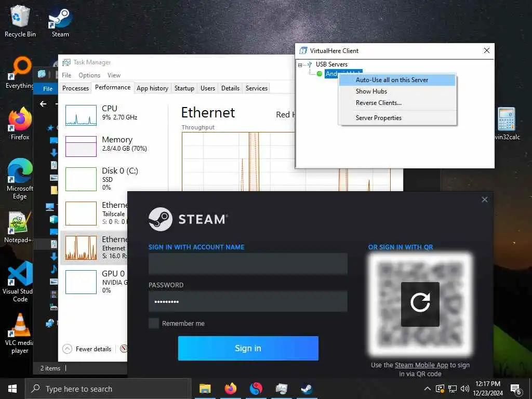
Task: Launch Microsoft Edge from the desktop
Action: point(20,179)
